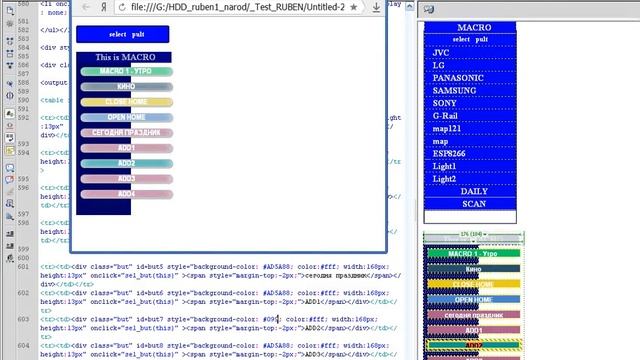Click ADD3 button in browser preview
Screen dimensions: 640x360
pos(127,179)
